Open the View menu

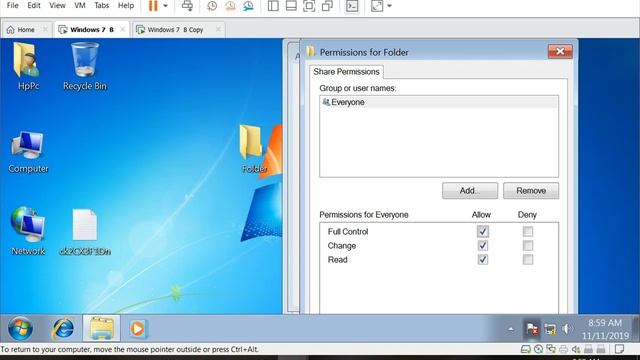coord(57,5)
